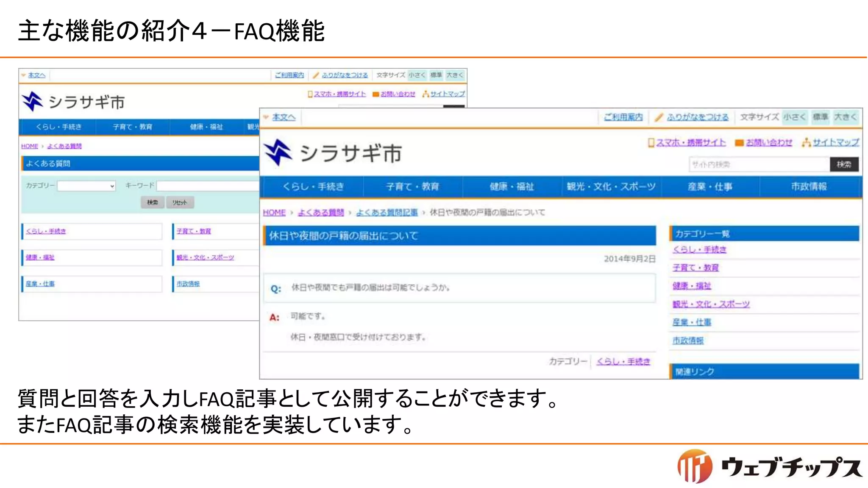Click the リセット button in back window

[180, 202]
